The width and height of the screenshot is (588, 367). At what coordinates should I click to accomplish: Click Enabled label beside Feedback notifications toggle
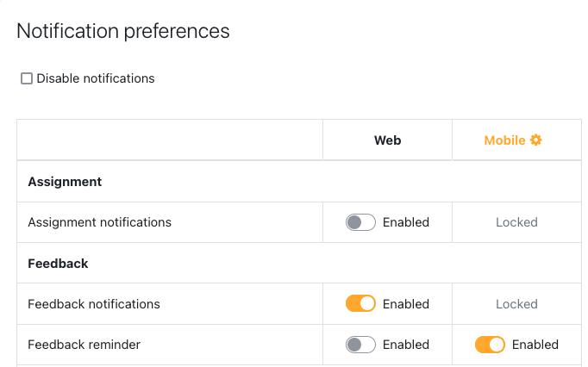(x=406, y=304)
